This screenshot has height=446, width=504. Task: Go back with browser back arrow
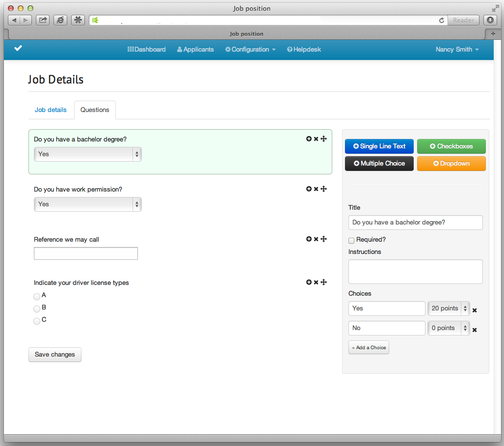coord(14,20)
